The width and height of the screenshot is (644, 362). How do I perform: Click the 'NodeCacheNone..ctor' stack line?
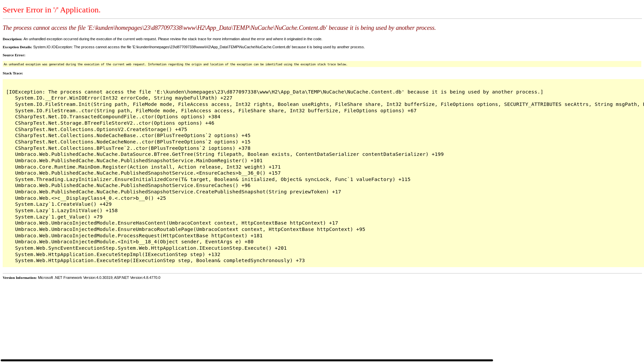(133, 142)
